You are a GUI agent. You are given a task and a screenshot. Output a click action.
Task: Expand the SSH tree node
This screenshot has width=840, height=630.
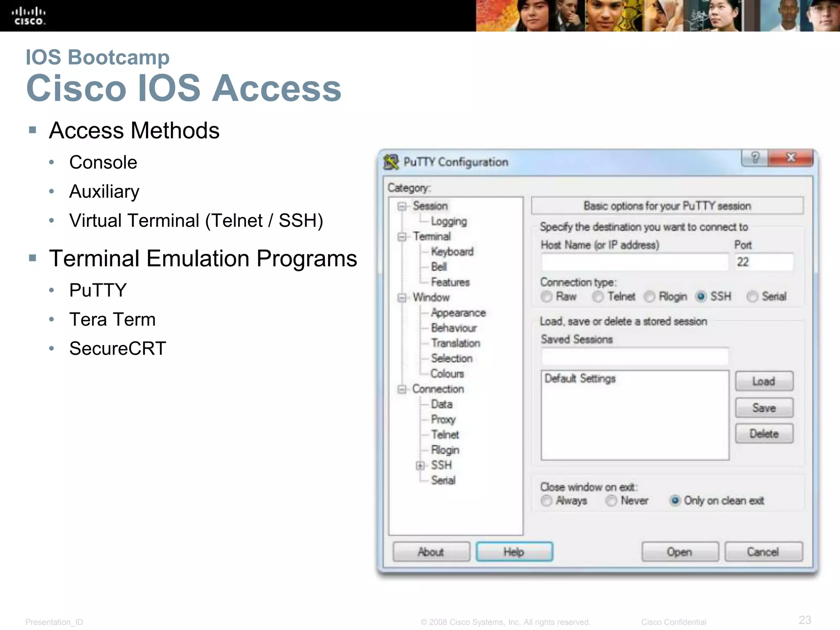click(x=420, y=466)
